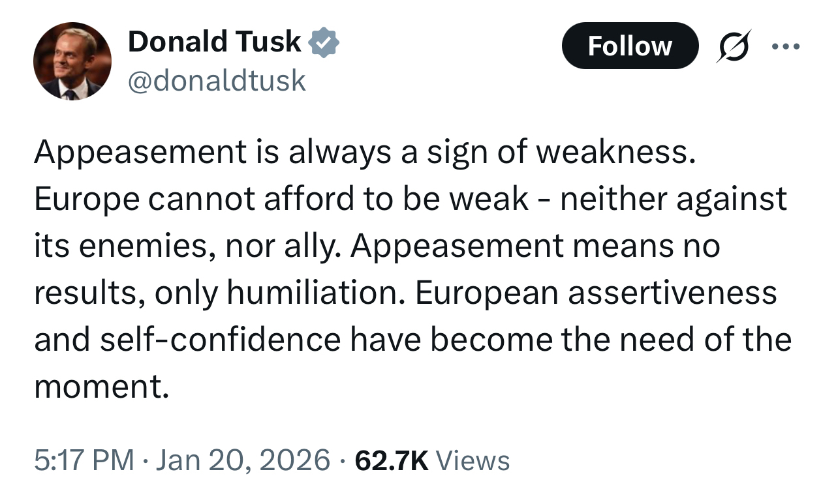Click the word 'results' in the post
This screenshot has width=838, height=504.
pyautogui.click(x=82, y=293)
